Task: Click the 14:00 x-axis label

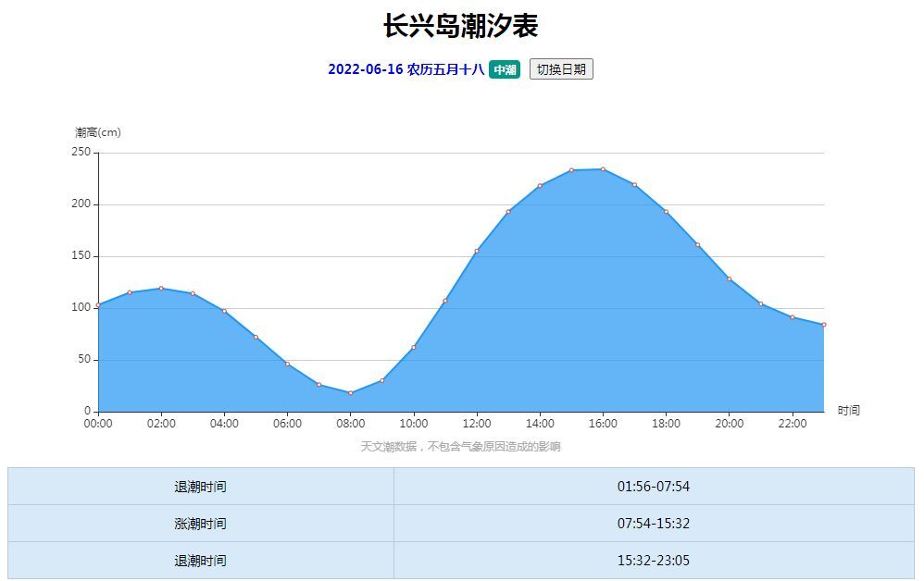Action: point(540,423)
